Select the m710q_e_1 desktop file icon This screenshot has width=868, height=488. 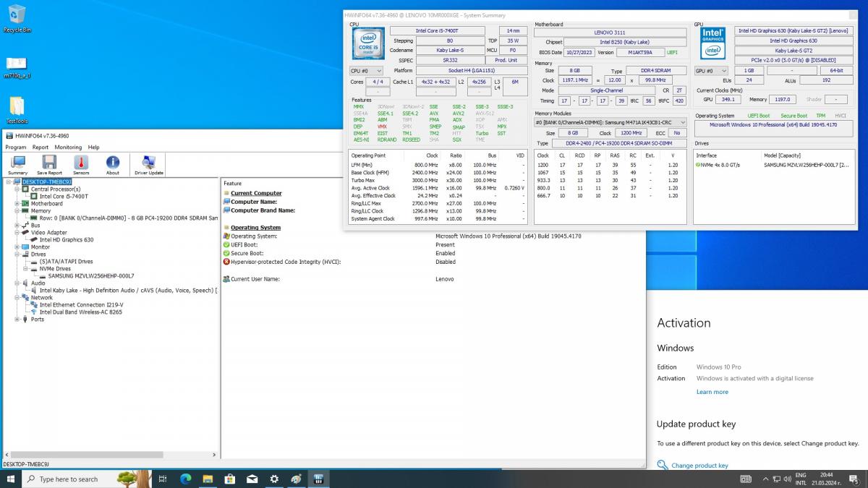pos(17,67)
